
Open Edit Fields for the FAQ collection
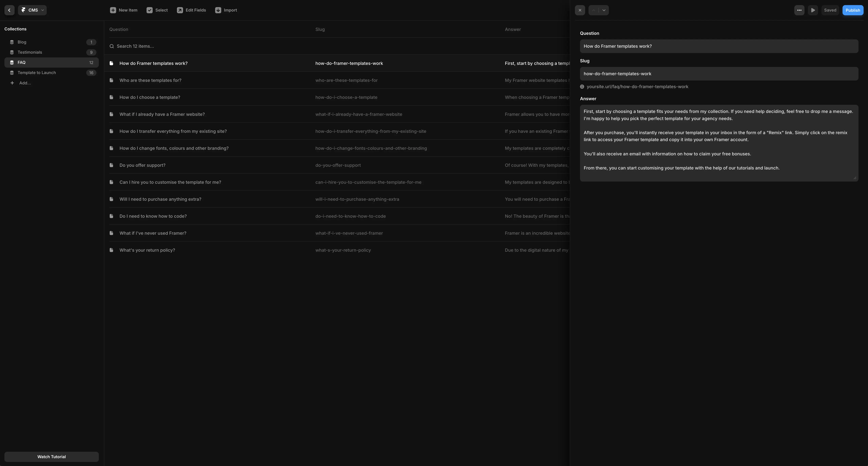(180, 10)
